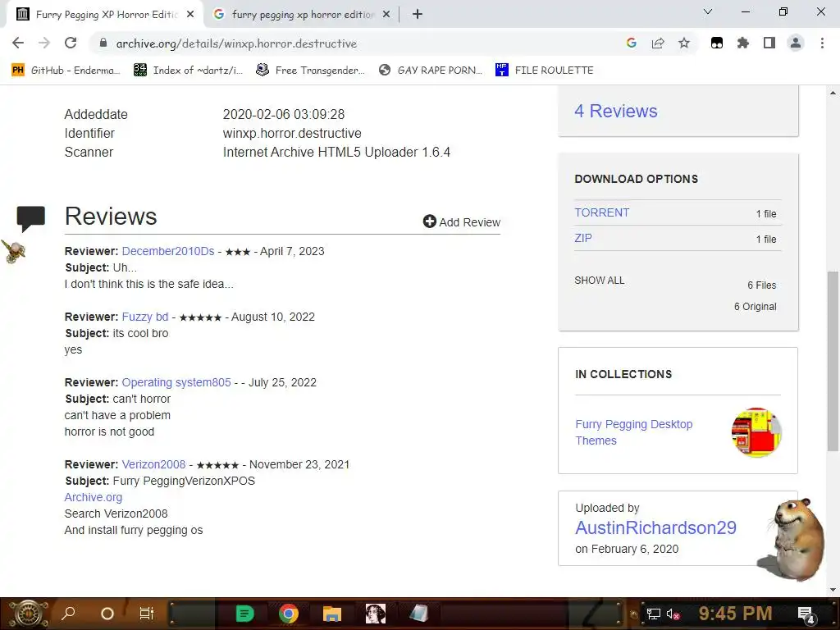
Task: Reload the current page
Action: point(71,43)
